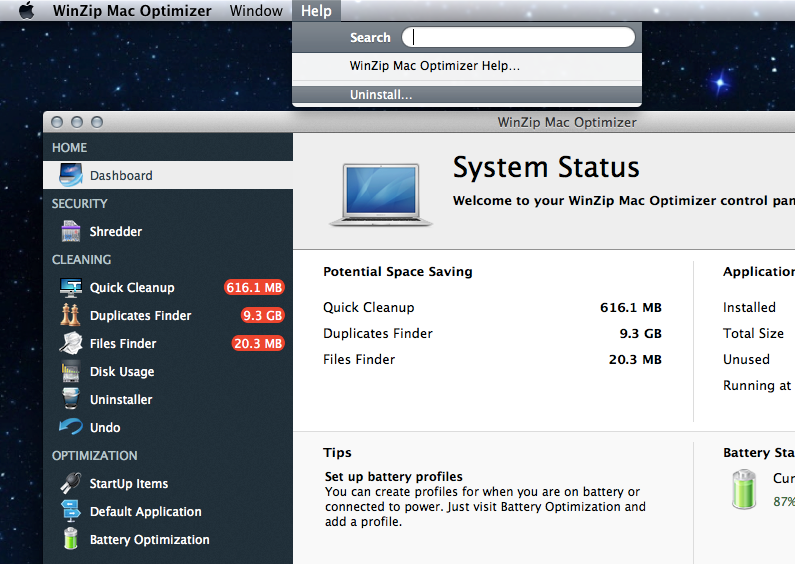Open the StartUp Items icon
This screenshot has height=564, width=795.
(x=71, y=483)
